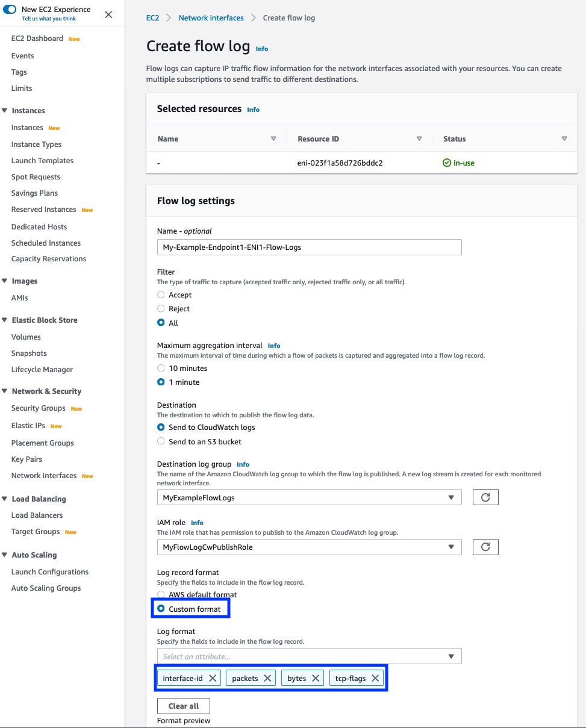Open Security Groups in the sidebar
The width and height of the screenshot is (586, 728).
39,408
